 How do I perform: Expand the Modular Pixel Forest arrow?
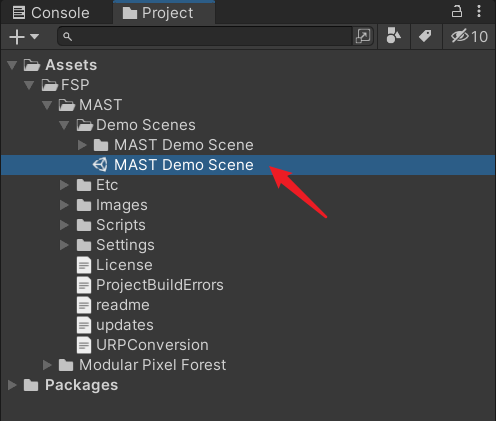(x=47, y=365)
